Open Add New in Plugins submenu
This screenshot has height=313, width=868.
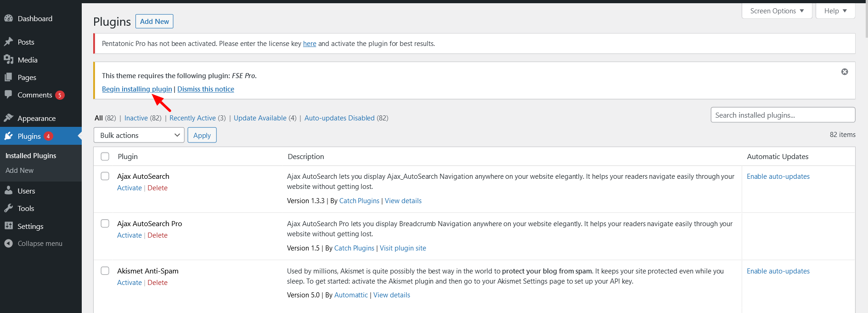(x=19, y=171)
